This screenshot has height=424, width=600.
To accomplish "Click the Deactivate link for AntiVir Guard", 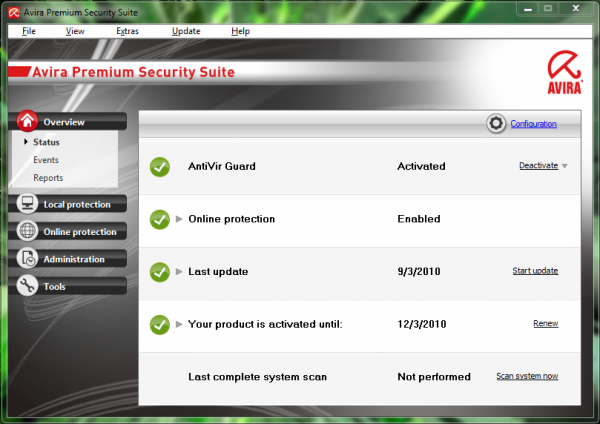I will [538, 165].
